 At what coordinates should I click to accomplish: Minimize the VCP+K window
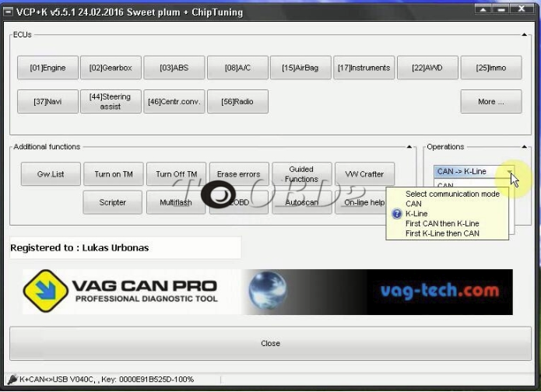click(x=501, y=9)
